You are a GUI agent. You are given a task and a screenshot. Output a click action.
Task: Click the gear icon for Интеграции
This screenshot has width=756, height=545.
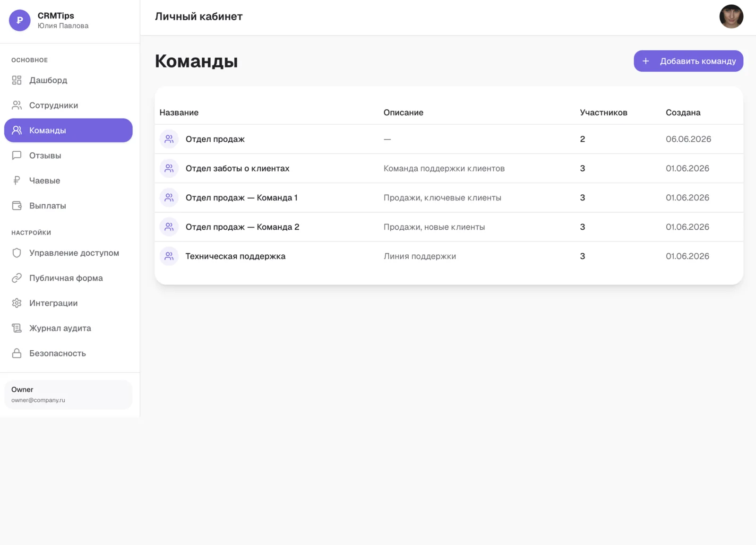click(x=17, y=303)
